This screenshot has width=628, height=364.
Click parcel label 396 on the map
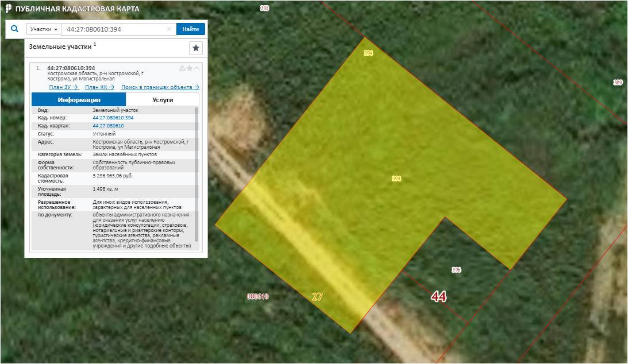click(x=456, y=270)
